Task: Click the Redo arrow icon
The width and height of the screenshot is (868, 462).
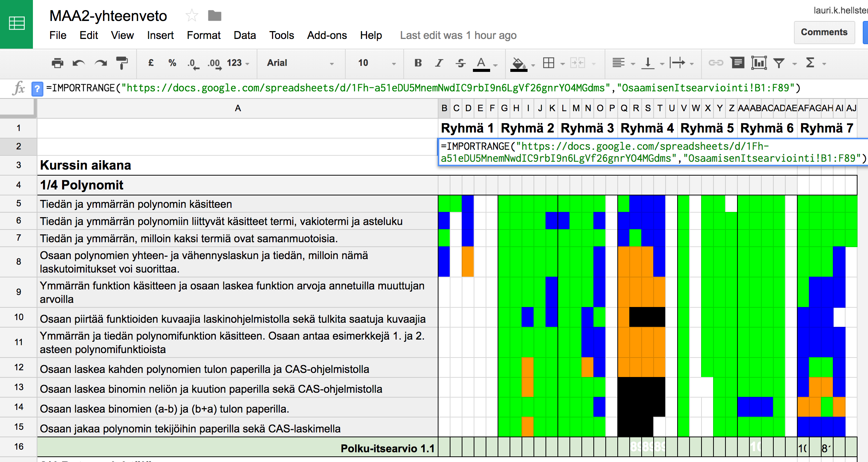Action: coord(100,63)
